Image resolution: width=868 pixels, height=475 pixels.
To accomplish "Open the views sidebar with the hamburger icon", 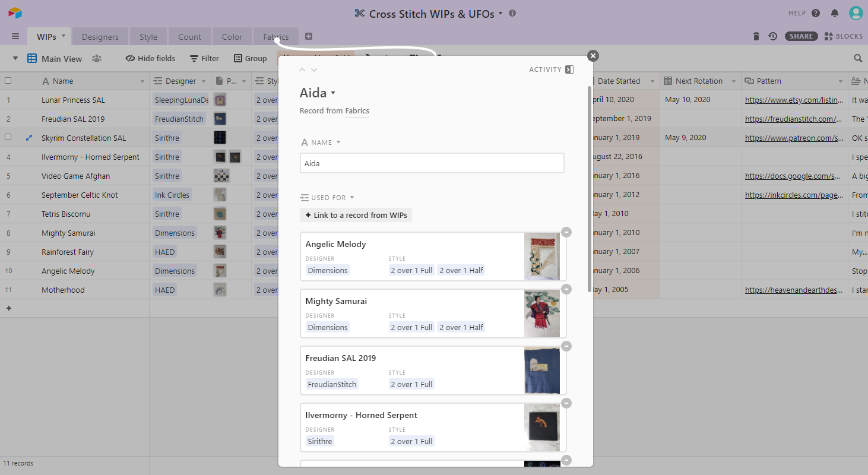I will [x=15, y=36].
